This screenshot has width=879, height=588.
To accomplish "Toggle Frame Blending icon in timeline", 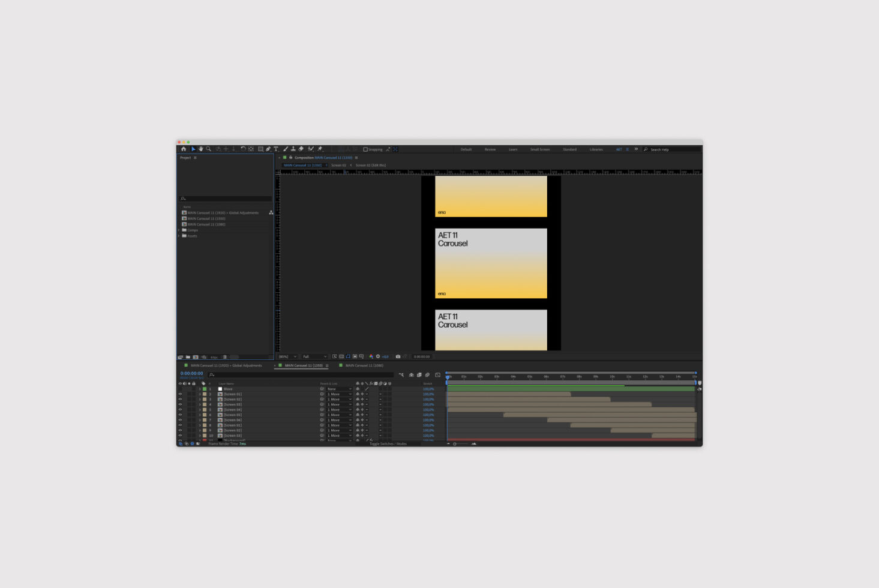I will (x=419, y=375).
